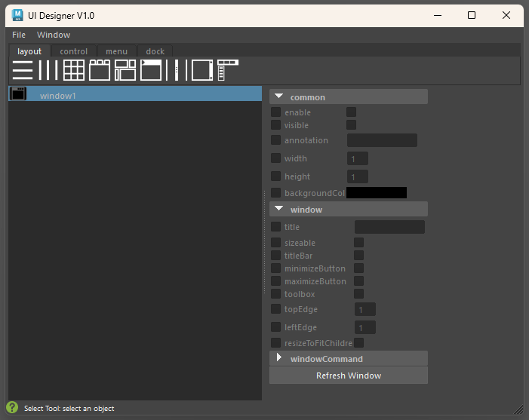The height and width of the screenshot is (420, 529).
Task: Tick the checkbox left of titleBar
Action: coord(276,256)
